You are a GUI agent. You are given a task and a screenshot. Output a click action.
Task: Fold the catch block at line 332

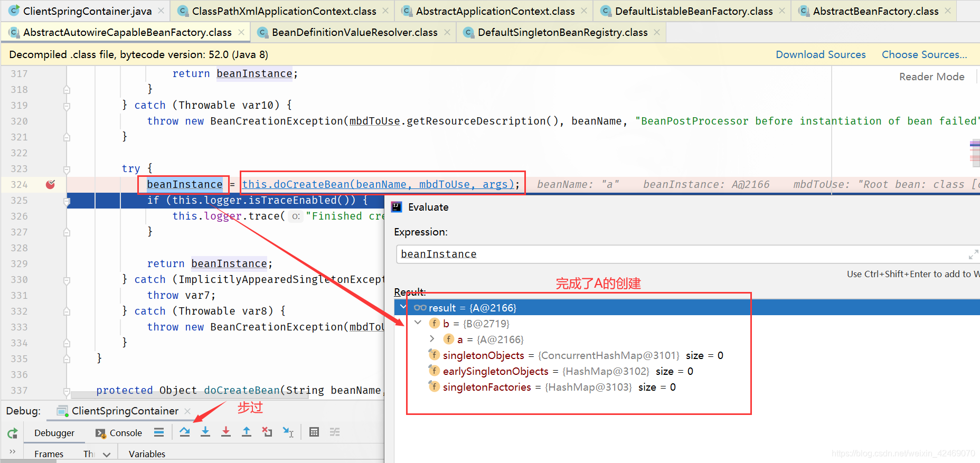tap(67, 312)
